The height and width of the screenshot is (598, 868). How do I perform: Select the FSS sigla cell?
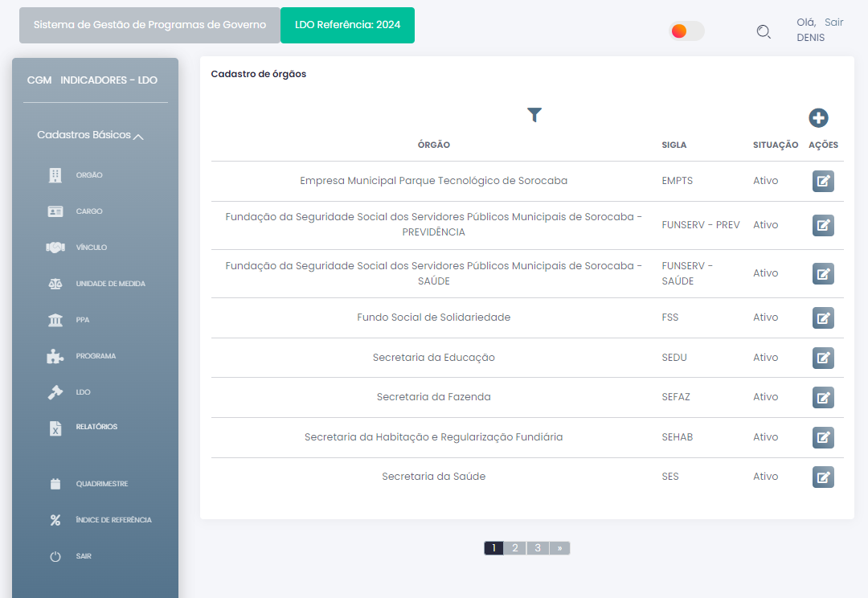pos(669,317)
